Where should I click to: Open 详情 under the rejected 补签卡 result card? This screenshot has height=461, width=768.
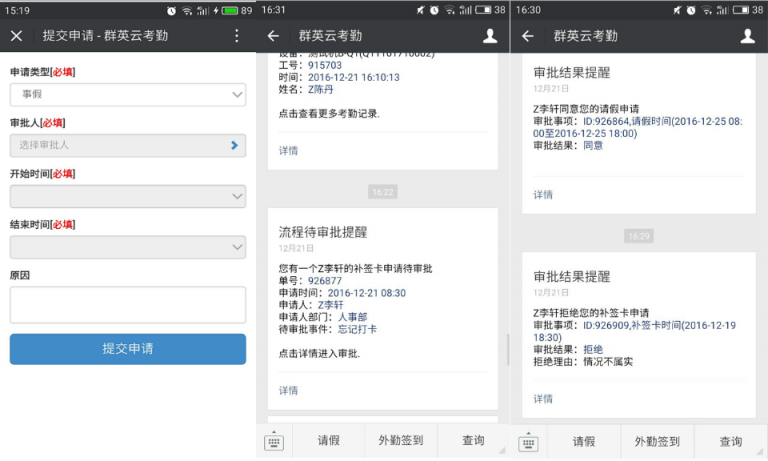(543, 398)
